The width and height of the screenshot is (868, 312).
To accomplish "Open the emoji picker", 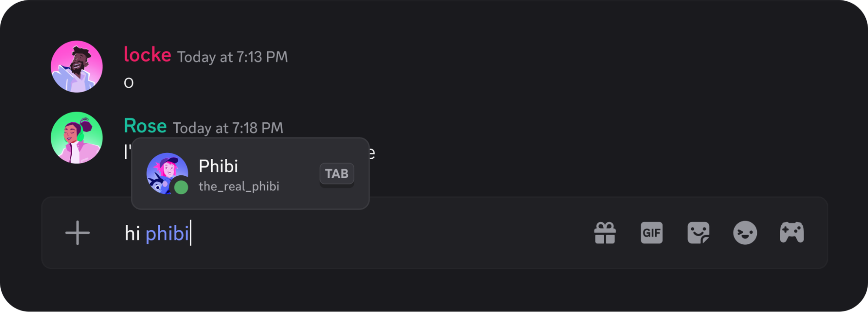I will pos(745,233).
